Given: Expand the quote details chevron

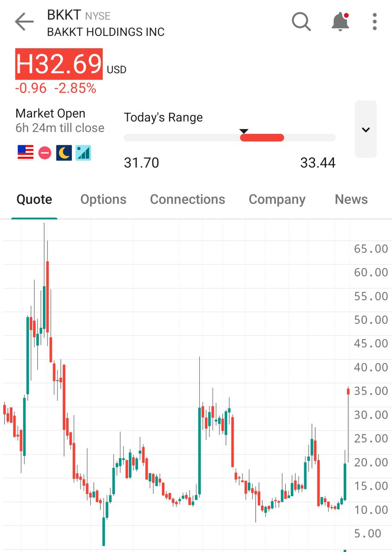Looking at the screenshot, I should [x=366, y=130].
